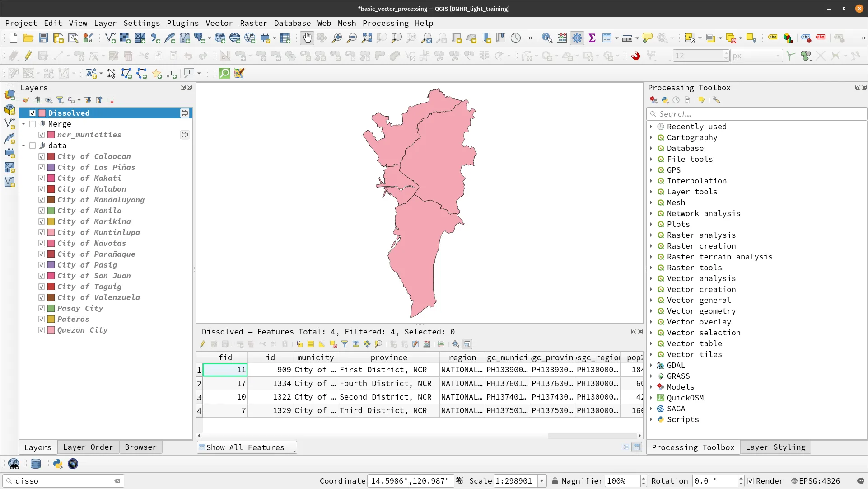Collapse the data layer group
Screen dimensions: 868x489
(23, 146)
